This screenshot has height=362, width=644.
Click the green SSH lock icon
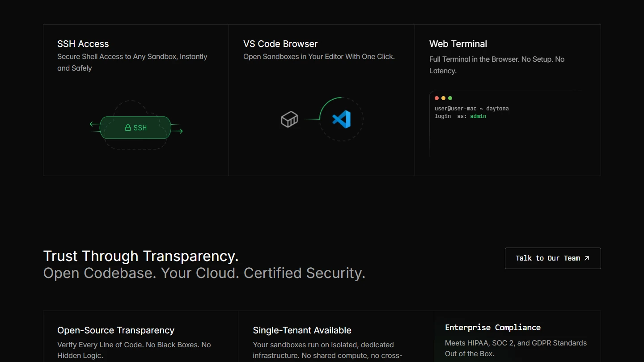(128, 128)
